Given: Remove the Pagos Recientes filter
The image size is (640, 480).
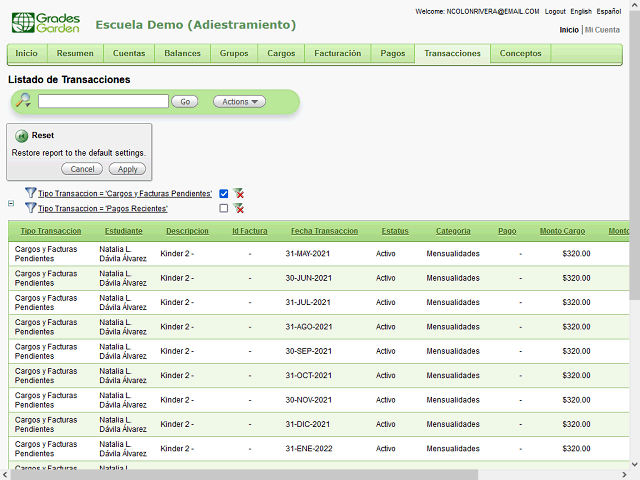Looking at the screenshot, I should tap(238, 208).
